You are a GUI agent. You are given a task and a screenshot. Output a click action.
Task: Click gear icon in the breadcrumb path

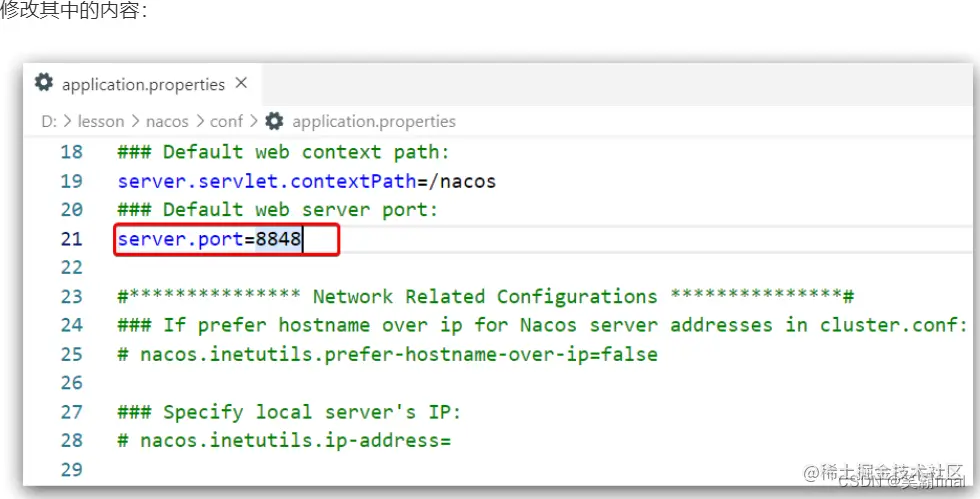[x=274, y=121]
